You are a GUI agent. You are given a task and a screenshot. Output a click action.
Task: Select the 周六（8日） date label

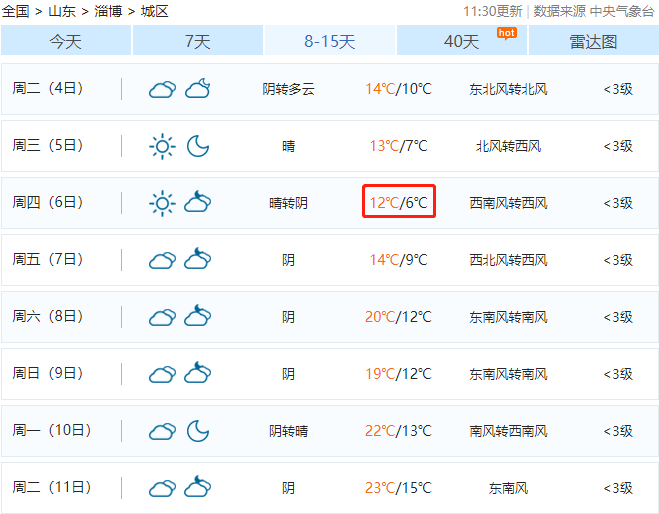(x=47, y=316)
